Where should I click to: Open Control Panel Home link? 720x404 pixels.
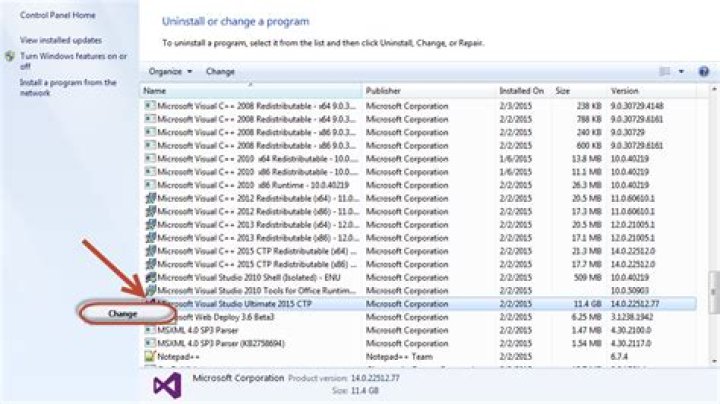tap(57, 15)
